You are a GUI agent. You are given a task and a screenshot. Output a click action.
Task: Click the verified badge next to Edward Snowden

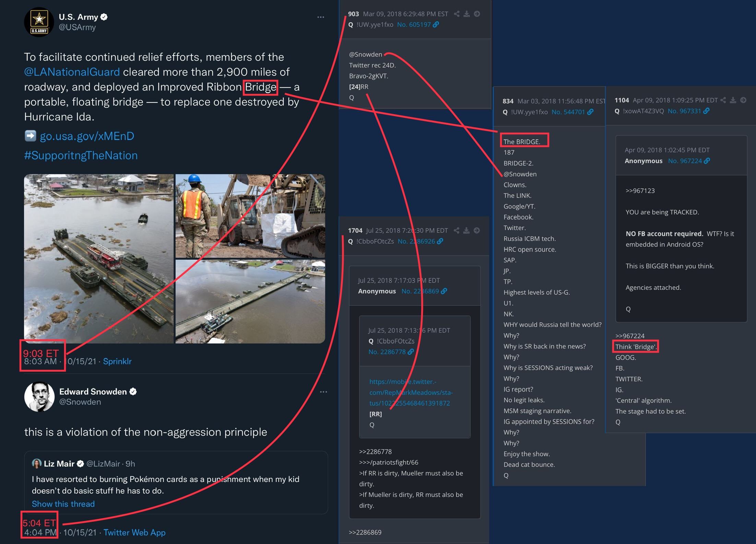[133, 391]
